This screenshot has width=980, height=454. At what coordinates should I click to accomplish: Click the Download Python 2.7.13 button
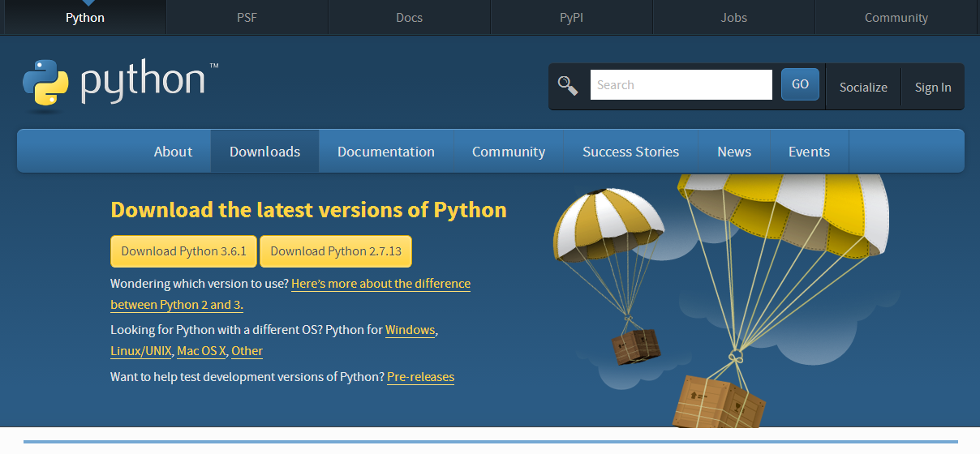[x=336, y=251]
